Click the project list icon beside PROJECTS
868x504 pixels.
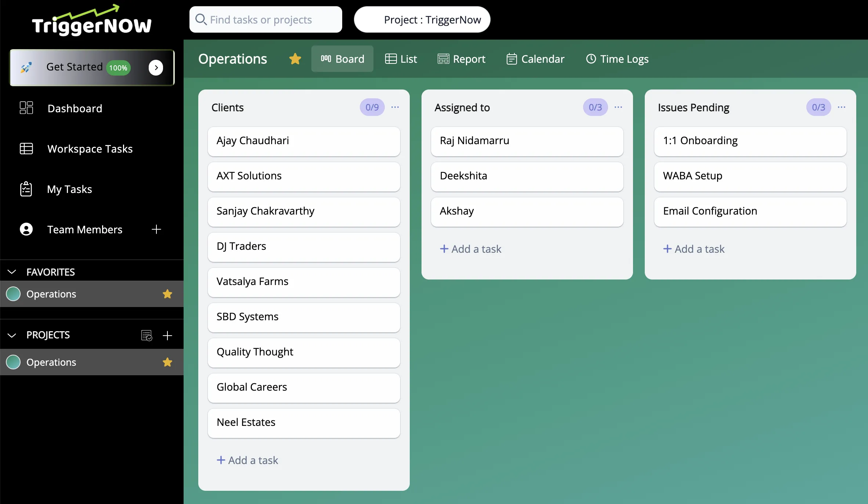point(147,335)
